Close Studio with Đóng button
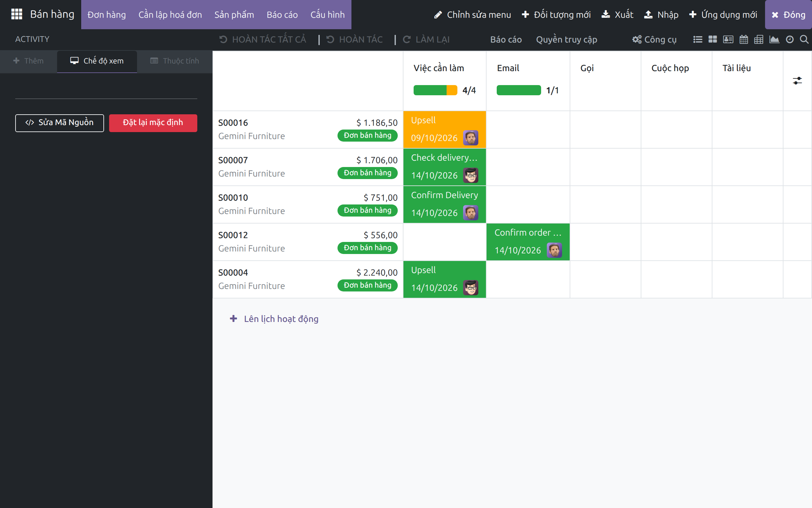This screenshot has height=508, width=812. pos(789,15)
